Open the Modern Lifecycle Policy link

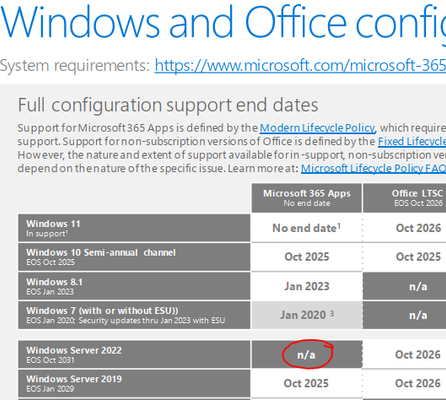click(317, 128)
